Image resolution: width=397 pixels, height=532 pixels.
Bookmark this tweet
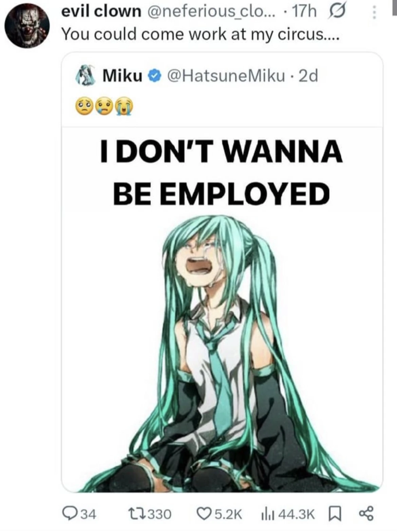(334, 513)
